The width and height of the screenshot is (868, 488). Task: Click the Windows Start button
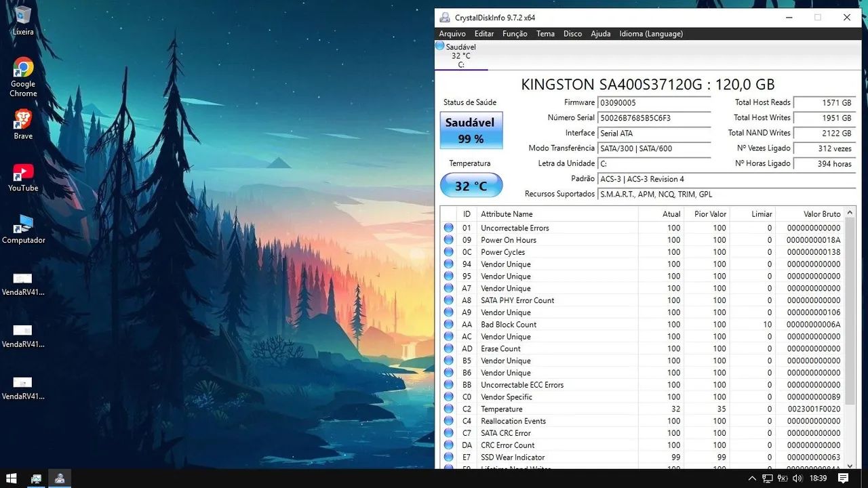(x=11, y=479)
